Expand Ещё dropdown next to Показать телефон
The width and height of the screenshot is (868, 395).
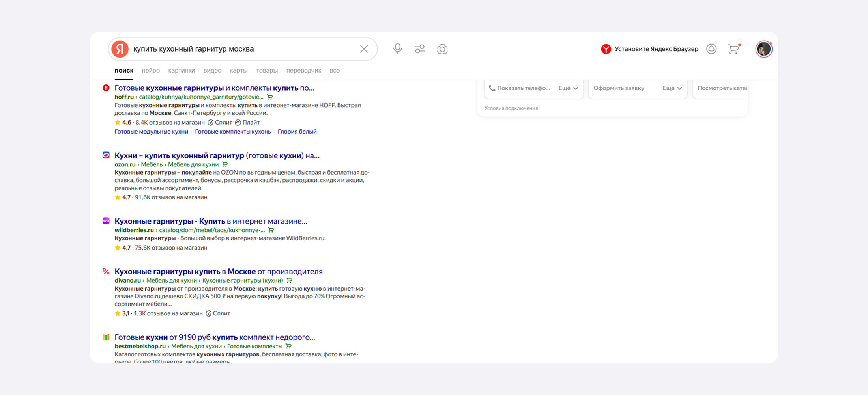point(568,88)
